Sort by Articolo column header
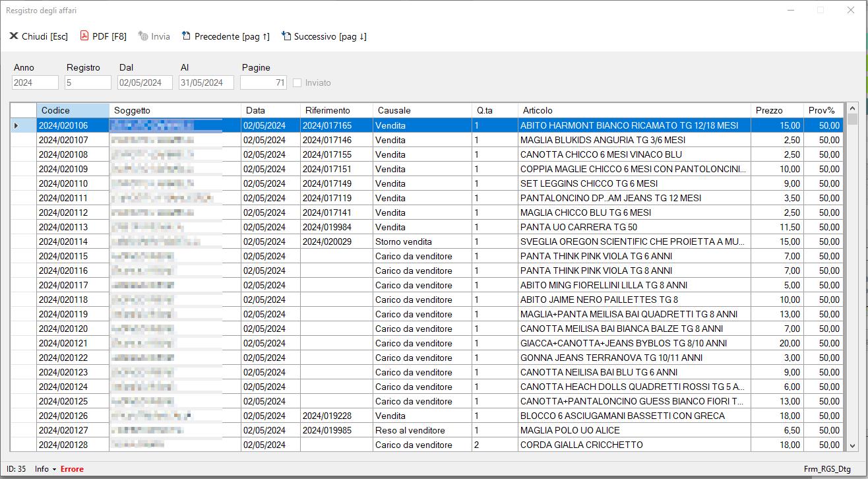Viewport: 868px width, 479px height. click(635, 110)
